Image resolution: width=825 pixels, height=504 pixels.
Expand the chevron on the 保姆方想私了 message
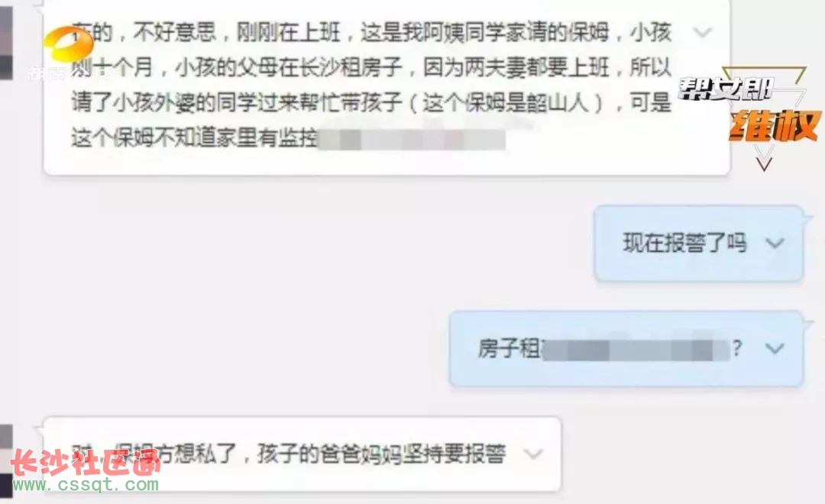pos(533,453)
